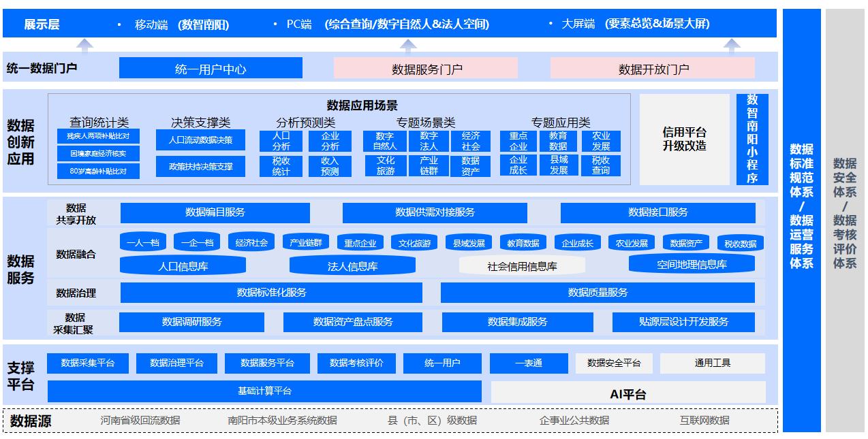The image size is (868, 439).
Task: Select the 一人一档 database cylinder
Action: click(x=142, y=242)
